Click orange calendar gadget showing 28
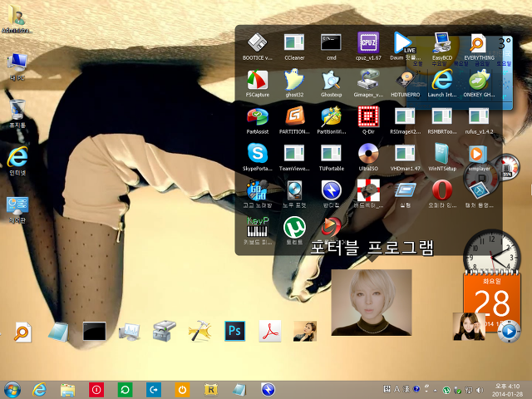 click(x=492, y=298)
